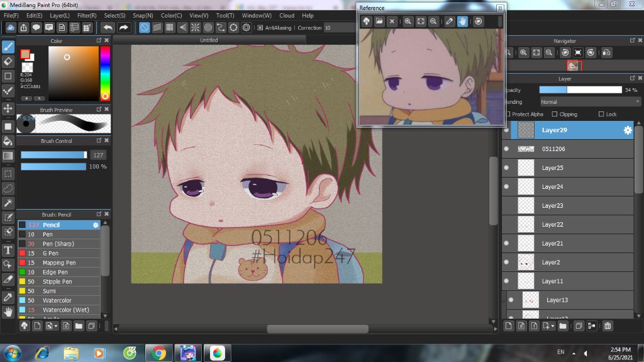This screenshot has width=644, height=362.
Task: Enable radial snap
Action: coord(195,28)
